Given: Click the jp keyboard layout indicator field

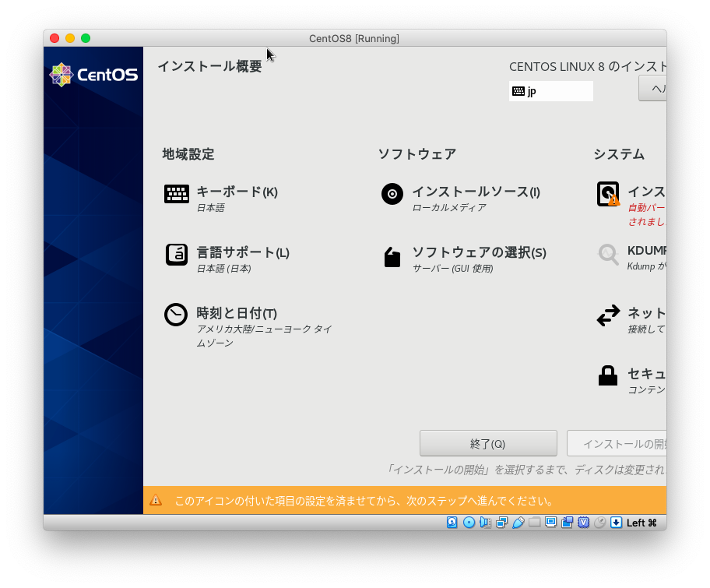Looking at the screenshot, I should [551, 91].
